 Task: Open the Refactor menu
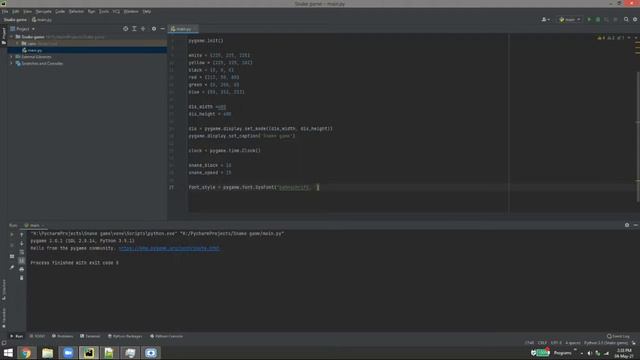76,11
